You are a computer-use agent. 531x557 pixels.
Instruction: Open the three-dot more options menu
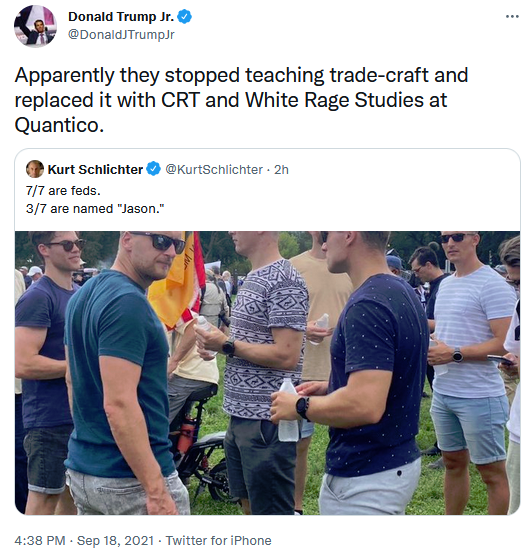click(512, 16)
